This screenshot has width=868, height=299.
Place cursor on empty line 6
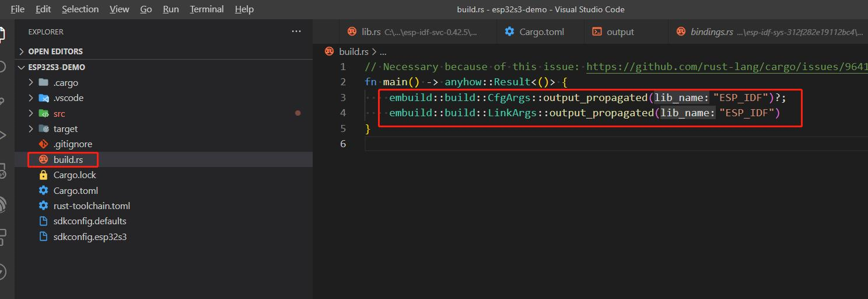[467, 144]
